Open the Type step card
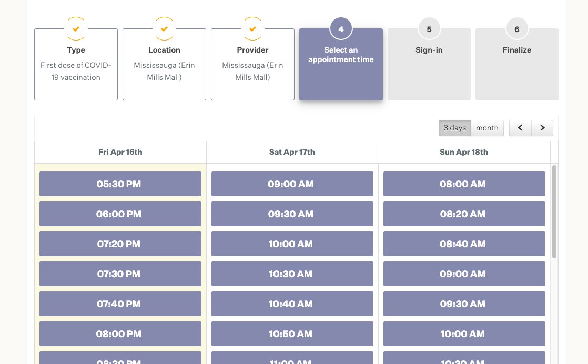 coord(76,65)
